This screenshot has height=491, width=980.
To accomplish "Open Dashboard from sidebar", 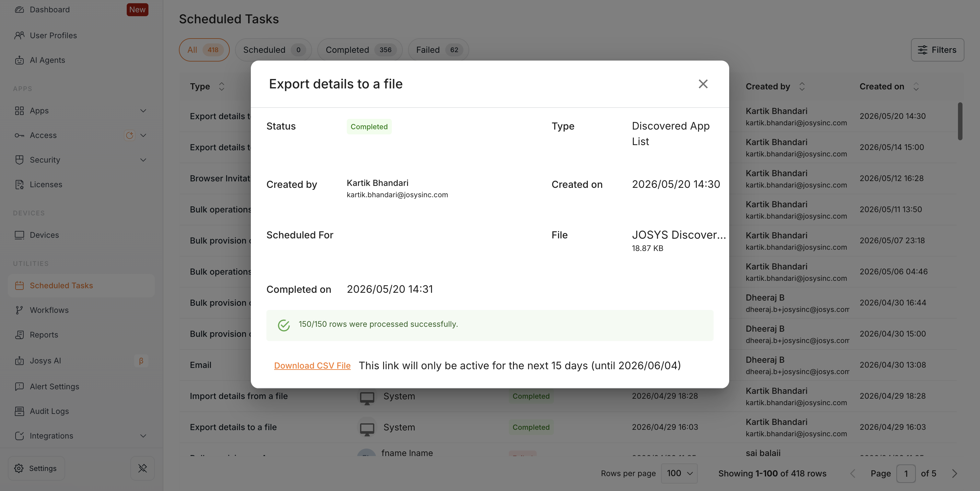I will tap(50, 9).
